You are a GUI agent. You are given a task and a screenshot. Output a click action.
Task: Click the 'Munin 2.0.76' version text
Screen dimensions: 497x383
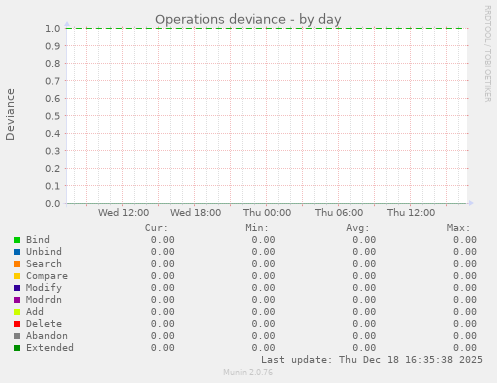248,372
